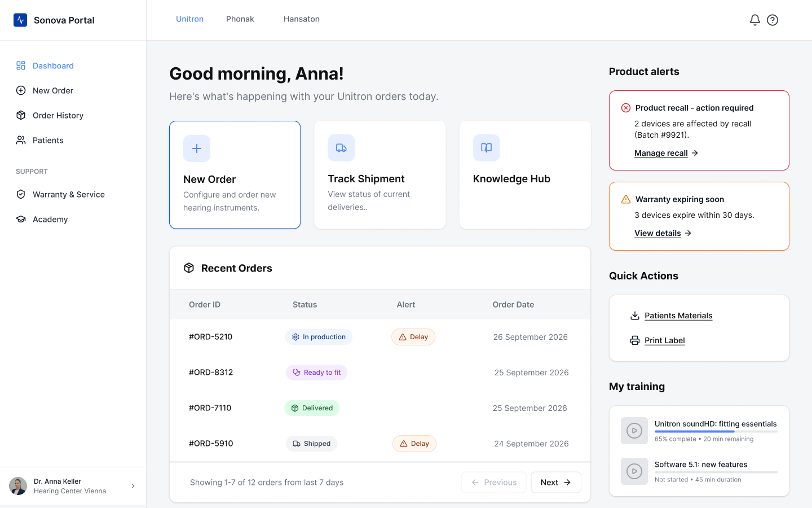Click the soundHD training progress bar
Viewport: 812px width, 508px height.
[x=716, y=432]
